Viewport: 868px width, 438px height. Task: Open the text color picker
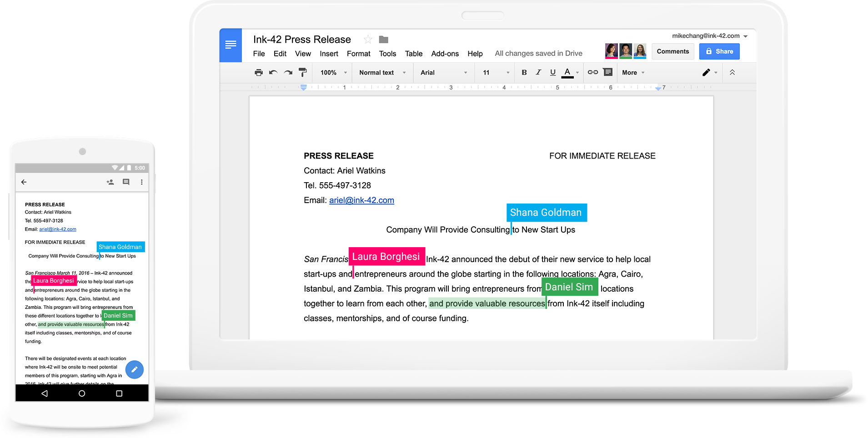pos(567,72)
